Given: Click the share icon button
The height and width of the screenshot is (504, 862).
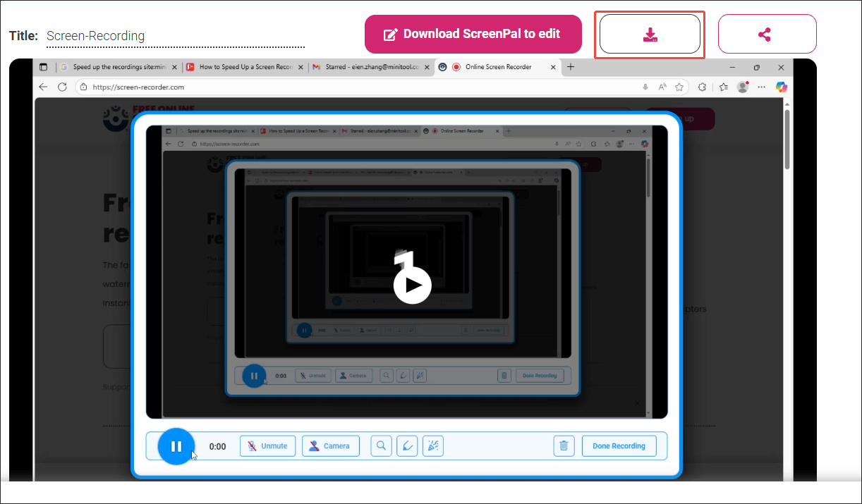Looking at the screenshot, I should click(767, 35).
